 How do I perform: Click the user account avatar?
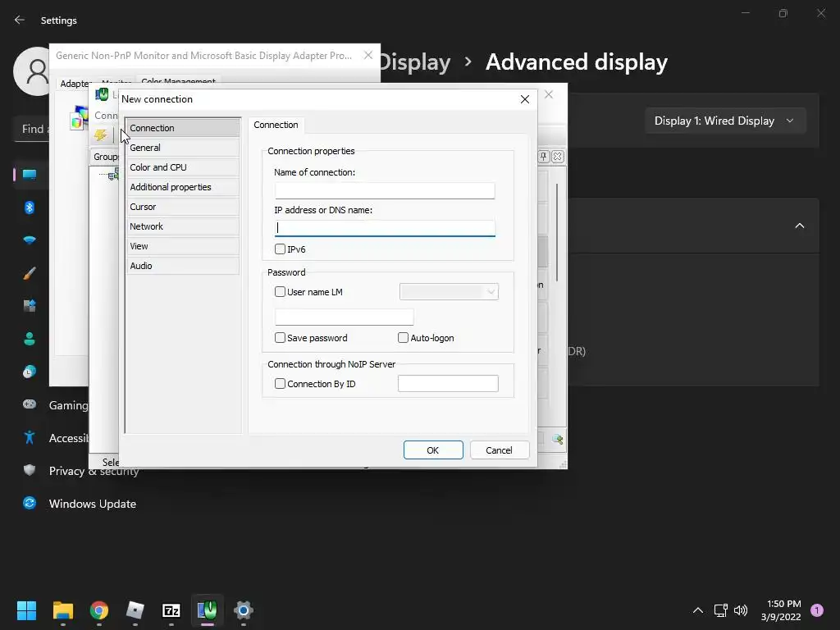(33, 71)
